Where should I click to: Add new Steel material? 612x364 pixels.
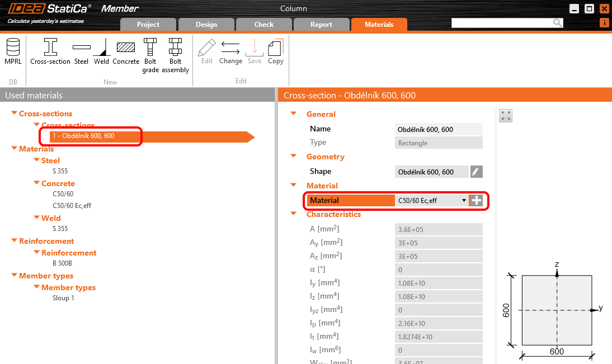click(x=81, y=52)
